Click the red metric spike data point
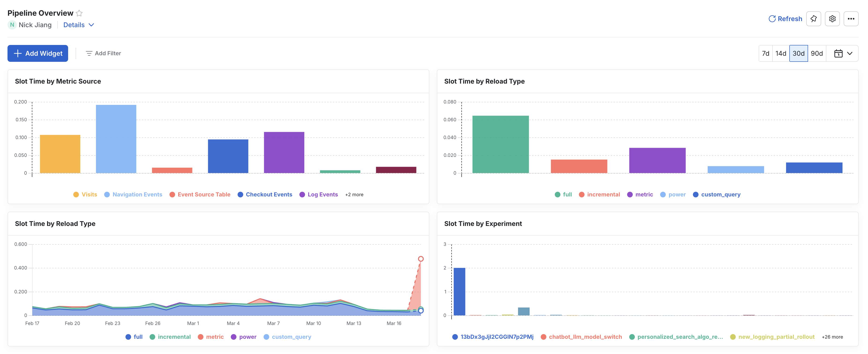868x354 pixels. coord(420,259)
